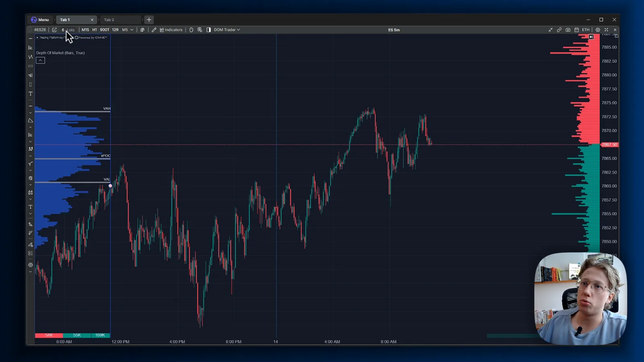Click the layout grid icon in toolbar
The height and width of the screenshot is (362, 644).
(x=200, y=30)
